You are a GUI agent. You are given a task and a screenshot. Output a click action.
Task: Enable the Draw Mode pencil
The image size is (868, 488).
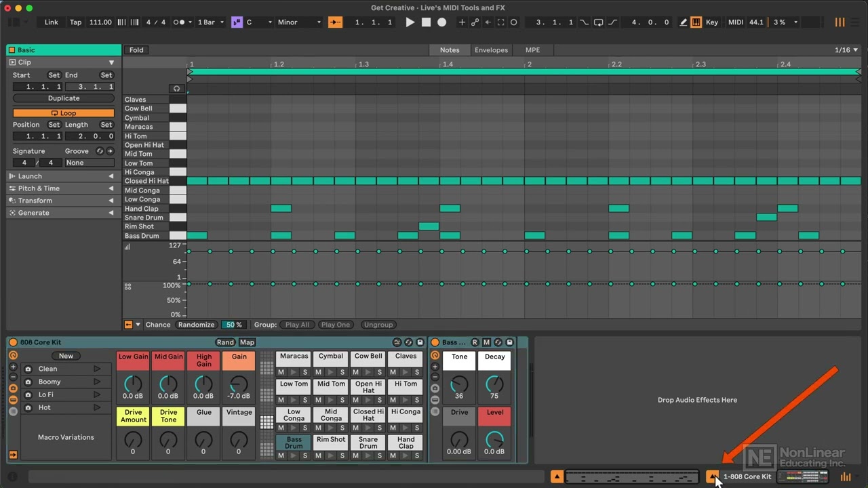(684, 22)
